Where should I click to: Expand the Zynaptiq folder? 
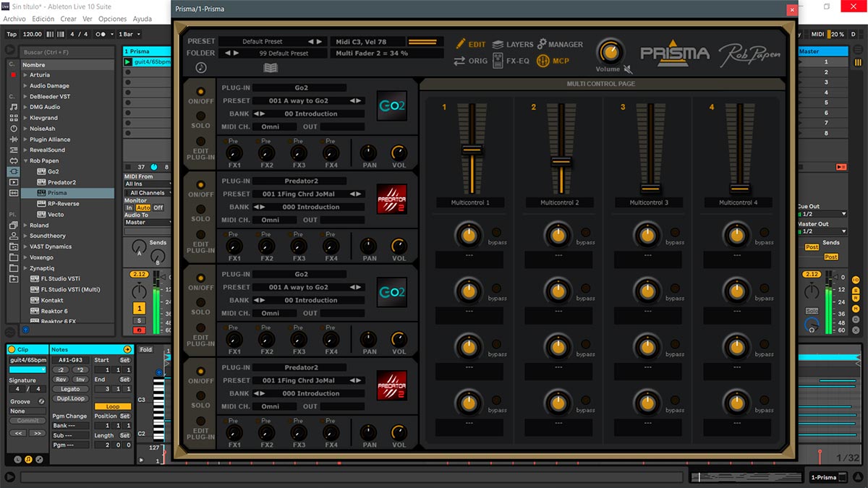(x=26, y=268)
